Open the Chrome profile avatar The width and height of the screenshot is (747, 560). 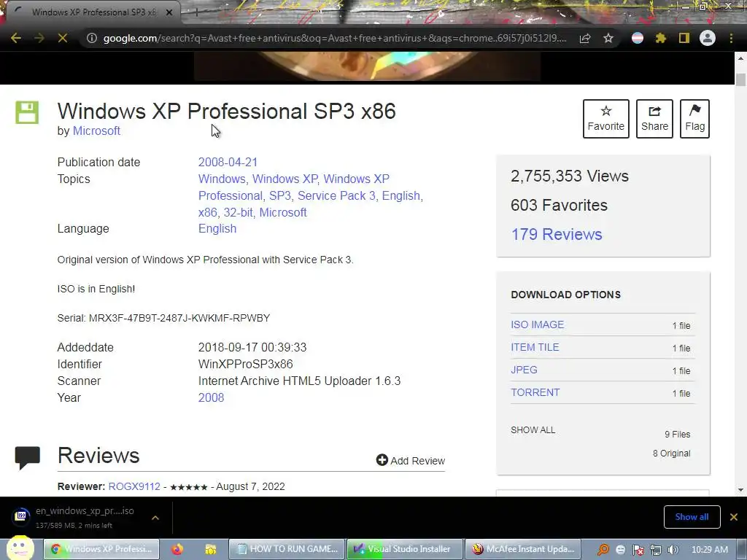click(708, 38)
